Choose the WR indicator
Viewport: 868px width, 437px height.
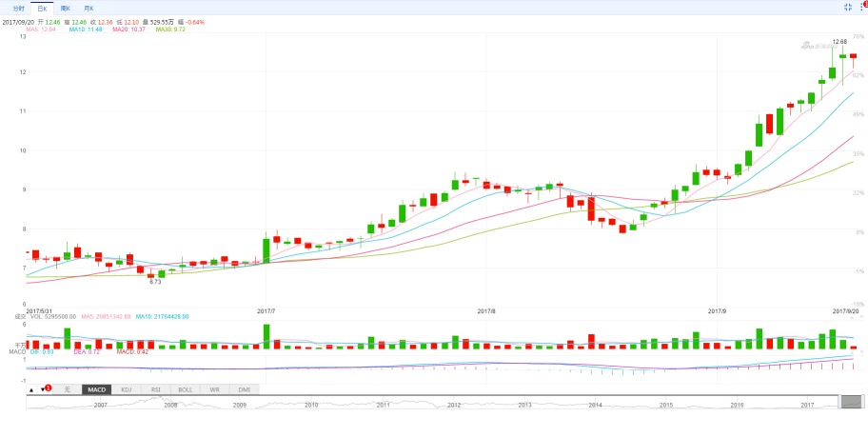click(215, 389)
